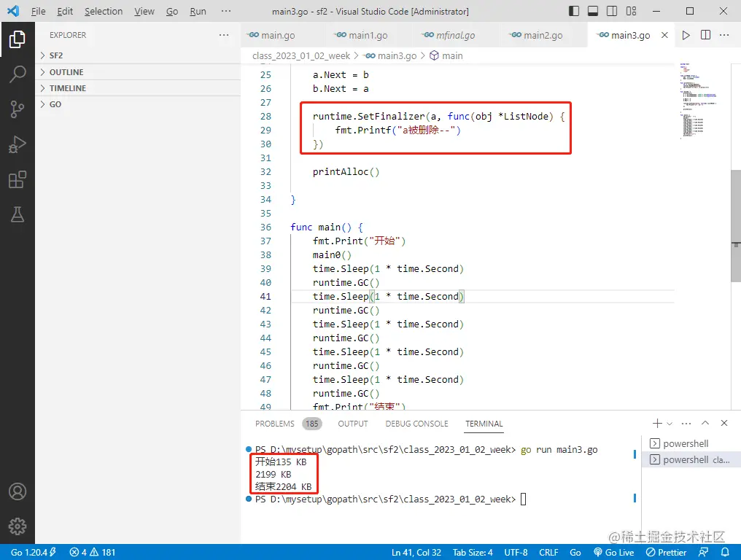Click Go 1.20.4 version in status bar
This screenshot has height=560, width=741.
[33, 552]
